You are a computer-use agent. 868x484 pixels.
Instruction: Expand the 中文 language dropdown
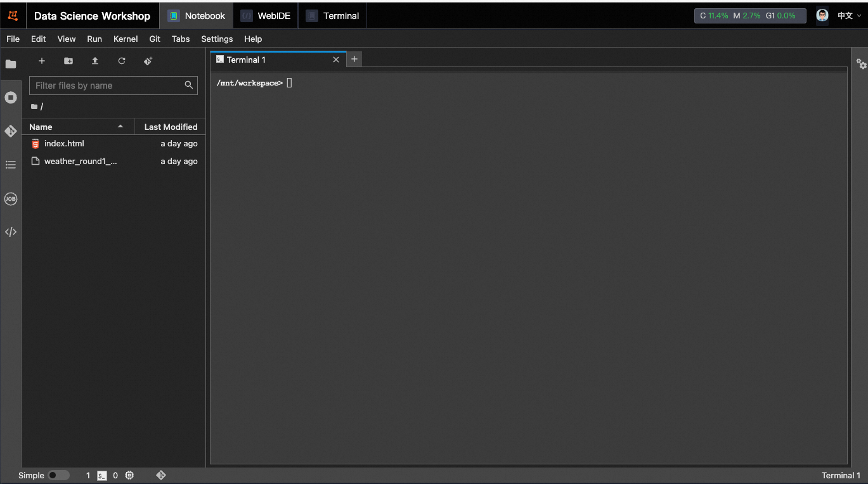[x=849, y=16]
